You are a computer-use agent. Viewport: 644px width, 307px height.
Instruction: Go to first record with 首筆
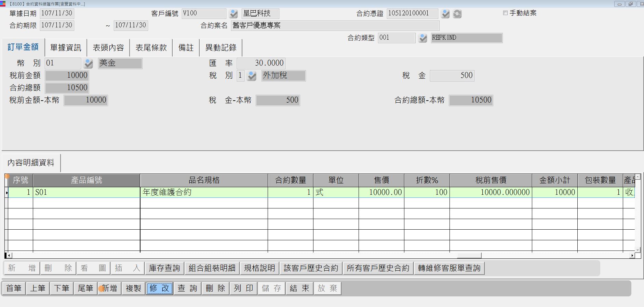point(14,289)
